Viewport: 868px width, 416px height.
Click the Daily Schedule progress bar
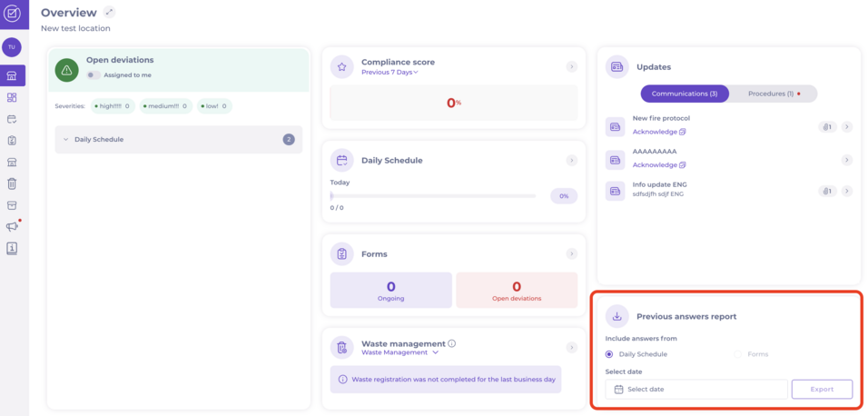coord(432,196)
